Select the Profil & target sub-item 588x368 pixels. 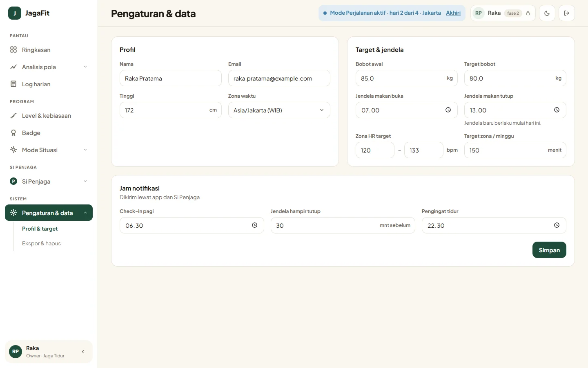40,229
